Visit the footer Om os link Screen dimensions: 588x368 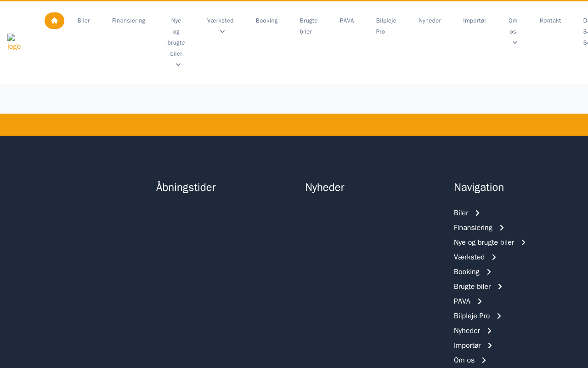click(x=464, y=360)
